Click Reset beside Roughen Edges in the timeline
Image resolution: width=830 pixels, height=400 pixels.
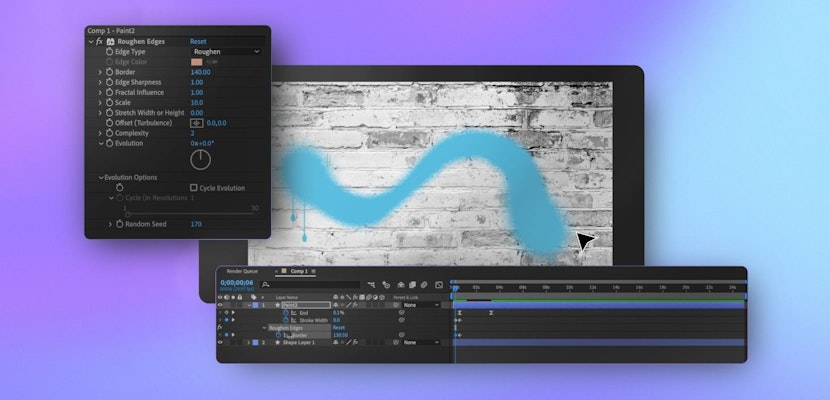click(x=338, y=327)
